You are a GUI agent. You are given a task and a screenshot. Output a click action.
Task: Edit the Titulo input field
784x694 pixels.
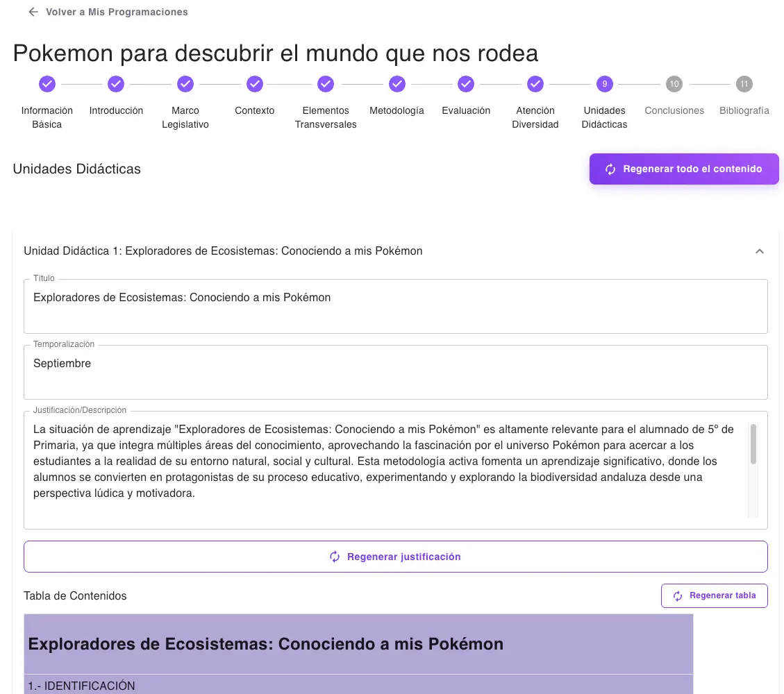click(396, 306)
